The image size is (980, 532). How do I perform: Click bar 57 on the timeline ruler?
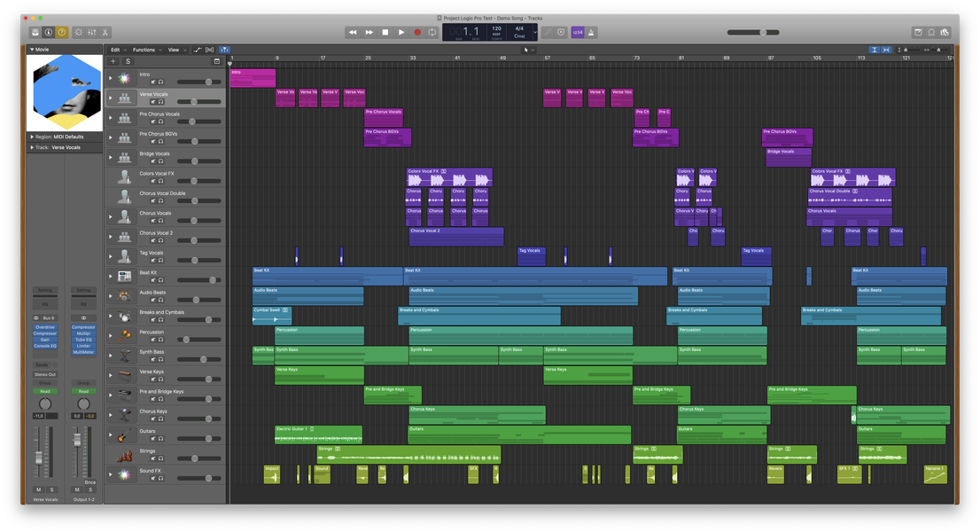click(x=548, y=58)
